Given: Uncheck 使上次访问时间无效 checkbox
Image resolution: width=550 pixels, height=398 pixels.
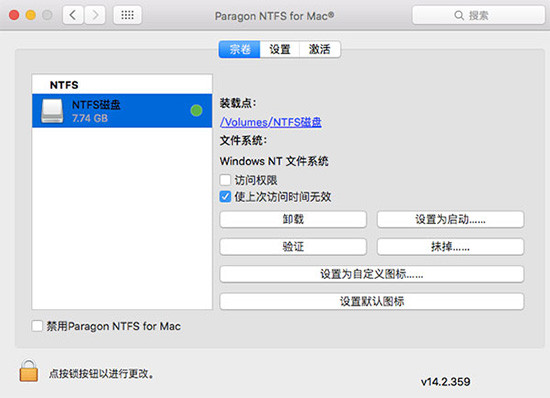Looking at the screenshot, I should [225, 197].
